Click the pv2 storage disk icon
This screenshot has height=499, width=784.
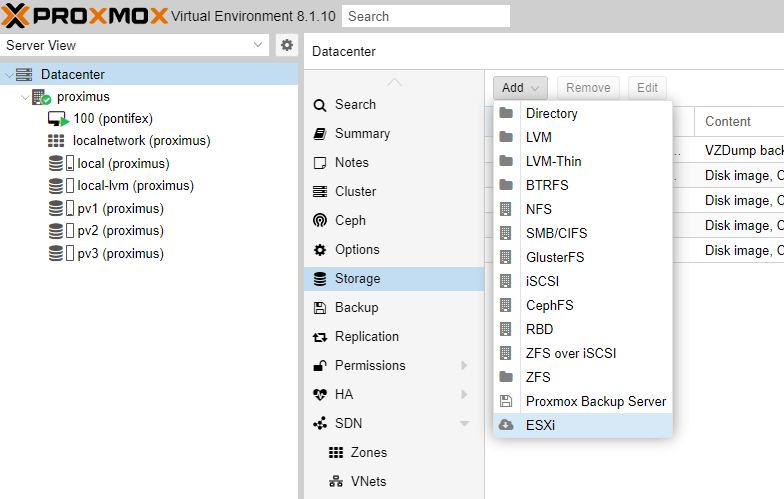pyautogui.click(x=56, y=230)
